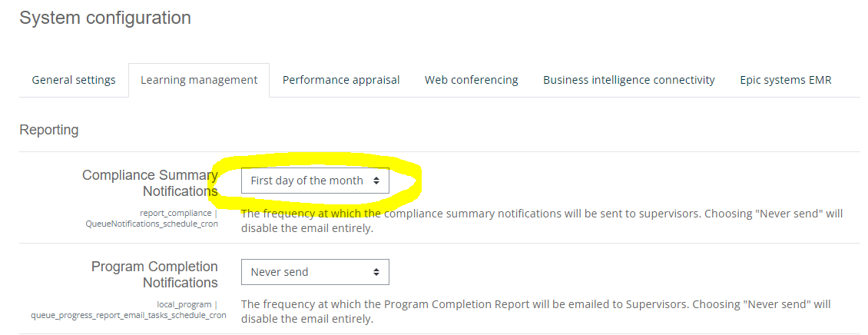
Task: Click the Program Completion Notifications label
Action: click(x=155, y=274)
